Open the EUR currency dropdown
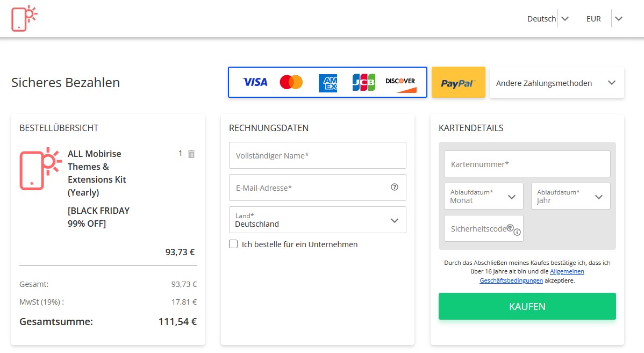The image size is (644, 353). click(x=604, y=19)
